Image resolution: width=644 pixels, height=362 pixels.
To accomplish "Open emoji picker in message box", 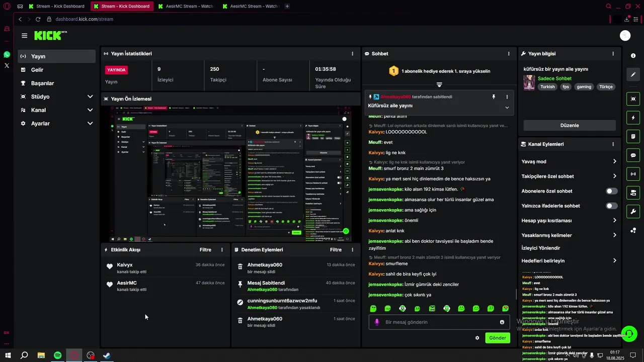I will point(502,322).
